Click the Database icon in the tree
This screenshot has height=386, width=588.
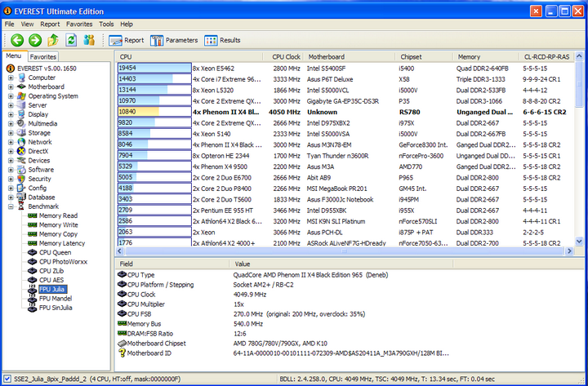pyautogui.click(x=21, y=197)
